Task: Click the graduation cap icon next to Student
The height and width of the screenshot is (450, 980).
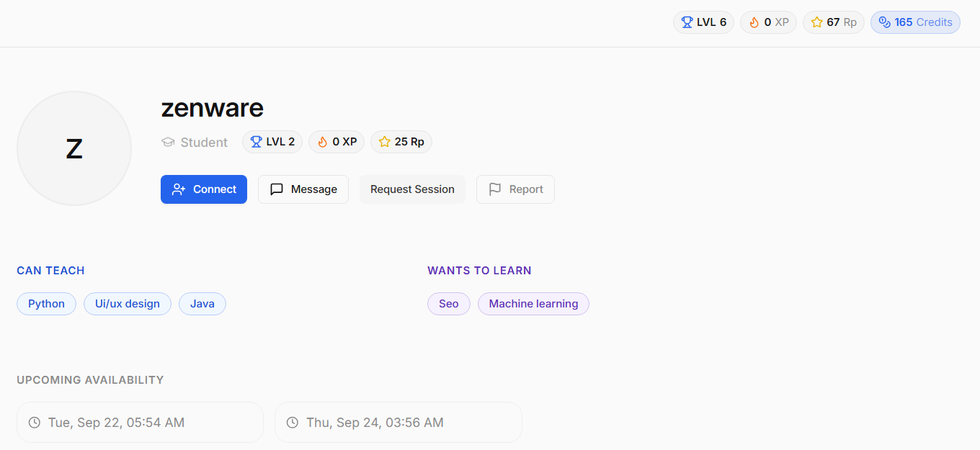Action: pos(168,143)
